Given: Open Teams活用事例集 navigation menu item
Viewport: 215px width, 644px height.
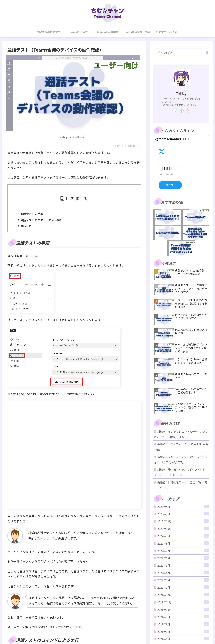Looking at the screenshot, I should tap(107, 32).
